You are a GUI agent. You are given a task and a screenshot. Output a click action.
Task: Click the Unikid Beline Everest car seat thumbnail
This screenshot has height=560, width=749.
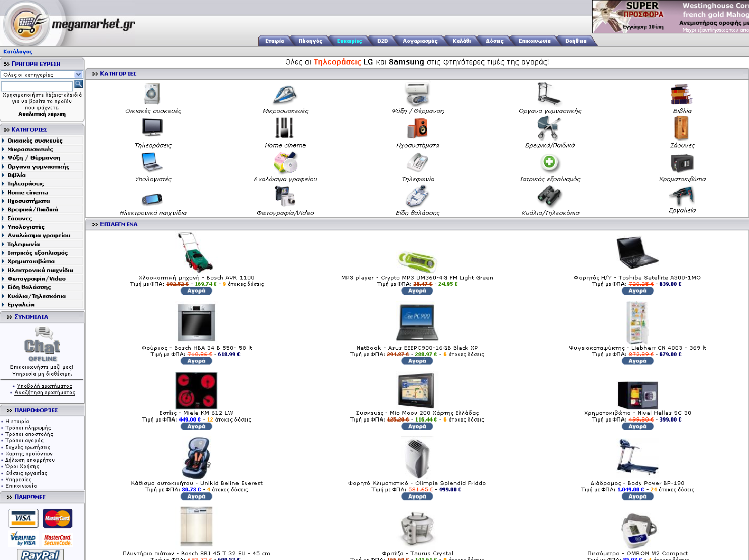pyautogui.click(x=196, y=458)
